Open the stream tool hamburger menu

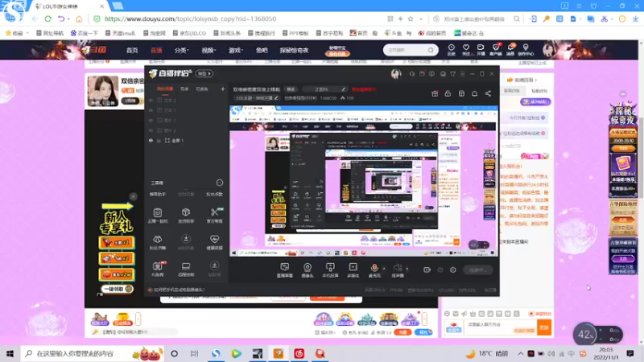pyautogui.click(x=462, y=74)
